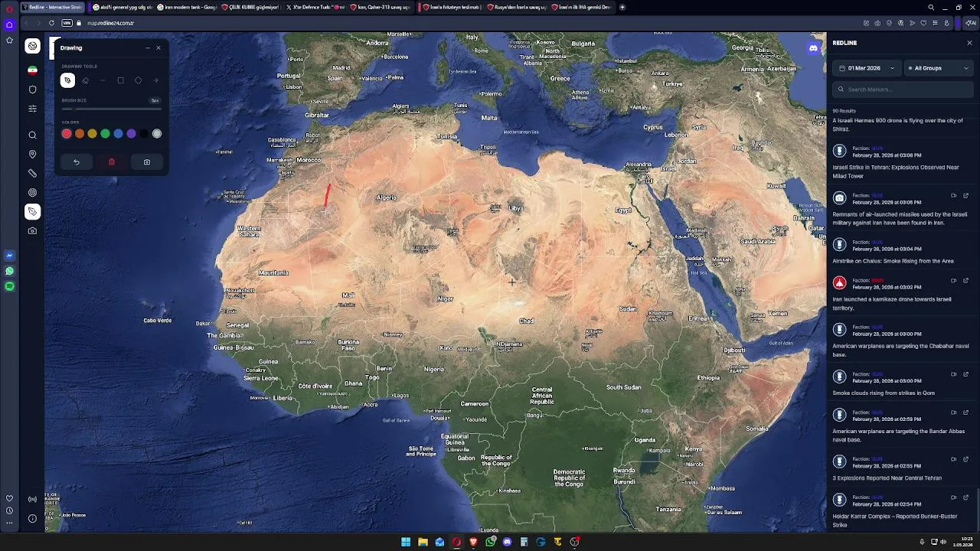
Task: Pick the black color swatch
Action: (145, 134)
